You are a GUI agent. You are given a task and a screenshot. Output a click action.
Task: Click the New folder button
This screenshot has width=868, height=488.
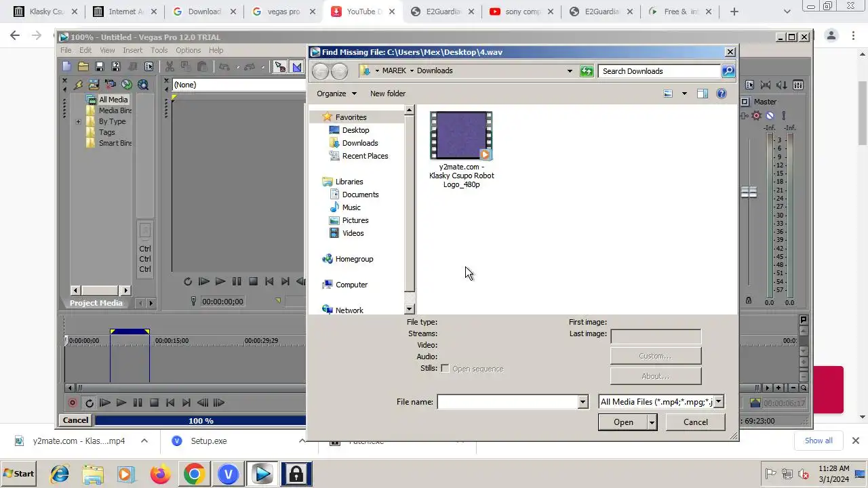pos(388,94)
